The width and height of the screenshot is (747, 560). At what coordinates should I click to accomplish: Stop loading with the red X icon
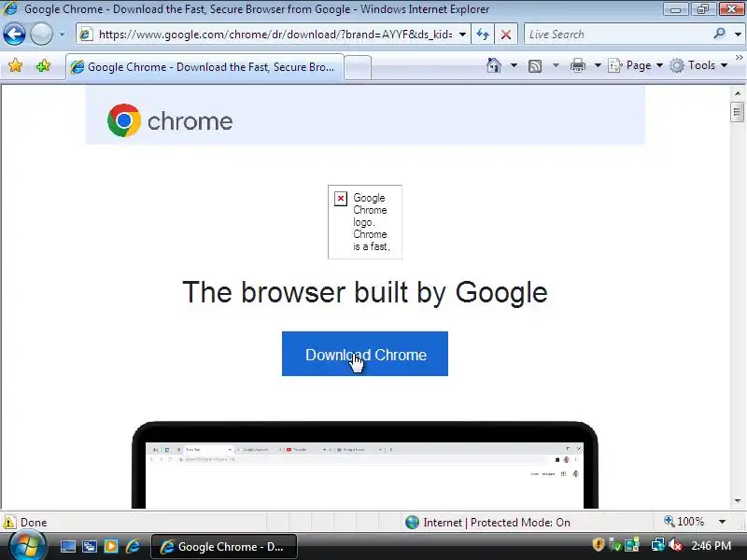pyautogui.click(x=506, y=35)
